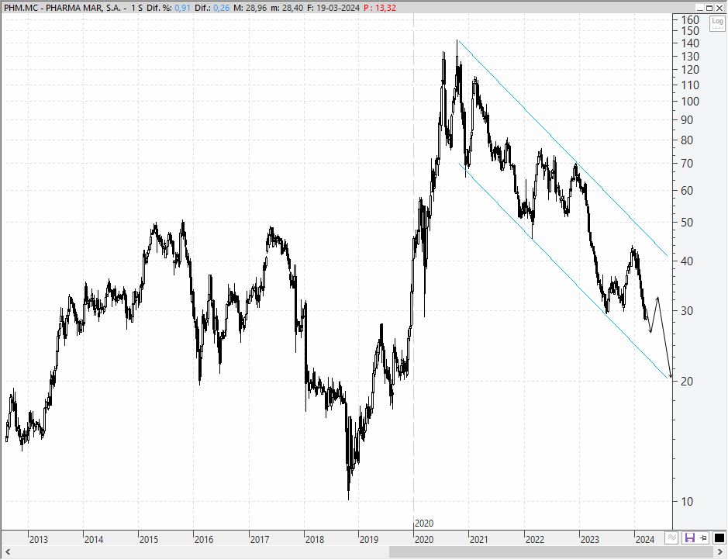Click the horizontal scrollbar left arrow

(8, 552)
